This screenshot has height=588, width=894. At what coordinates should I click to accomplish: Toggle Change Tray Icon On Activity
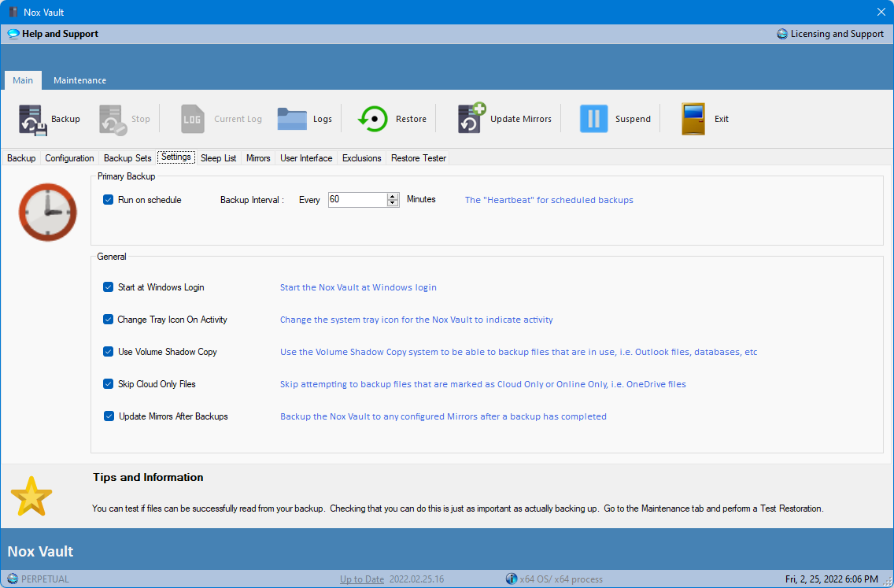point(109,320)
